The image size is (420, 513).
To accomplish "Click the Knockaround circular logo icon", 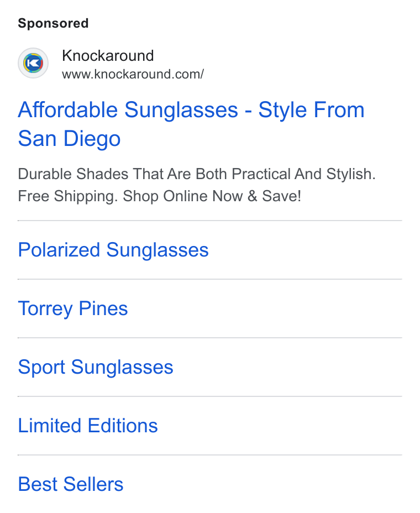I will [x=33, y=63].
